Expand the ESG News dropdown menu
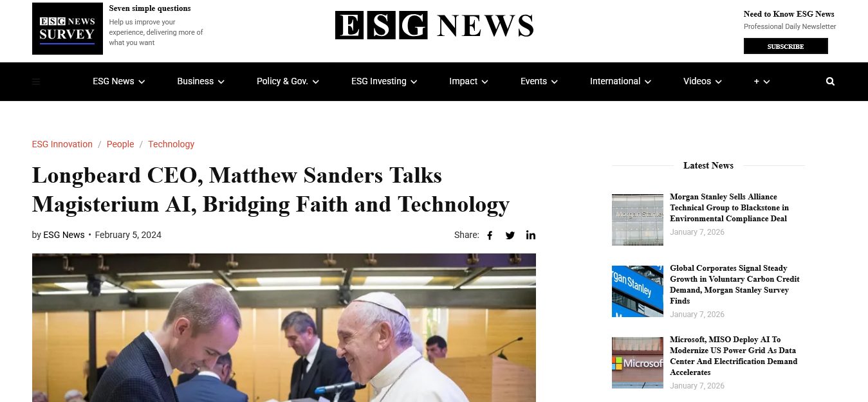Image resolution: width=868 pixels, height=402 pixels. [x=119, y=82]
